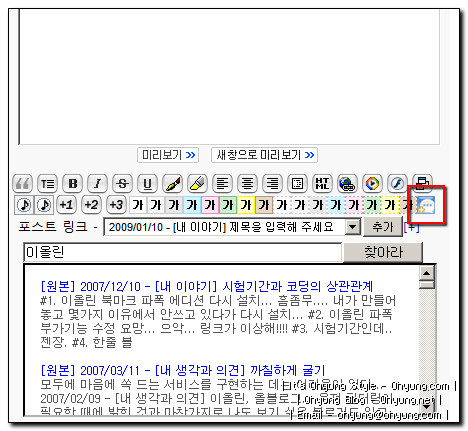Apply italic with the I icon
468x431 pixels.
tap(97, 184)
